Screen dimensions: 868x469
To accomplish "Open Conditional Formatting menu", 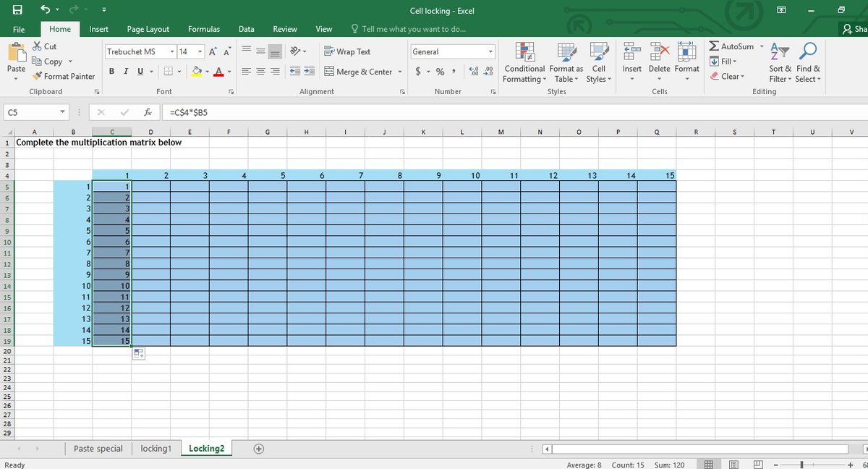I will (x=524, y=62).
